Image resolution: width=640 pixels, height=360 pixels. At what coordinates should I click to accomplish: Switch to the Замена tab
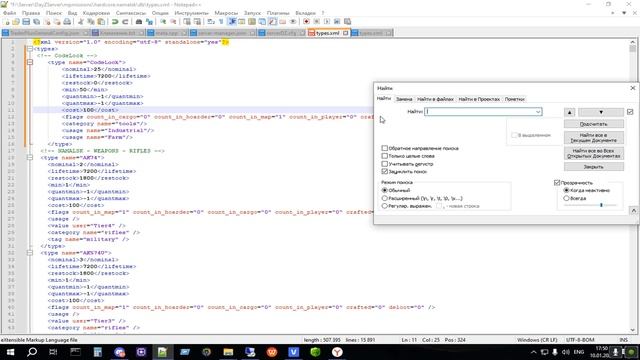[404, 99]
